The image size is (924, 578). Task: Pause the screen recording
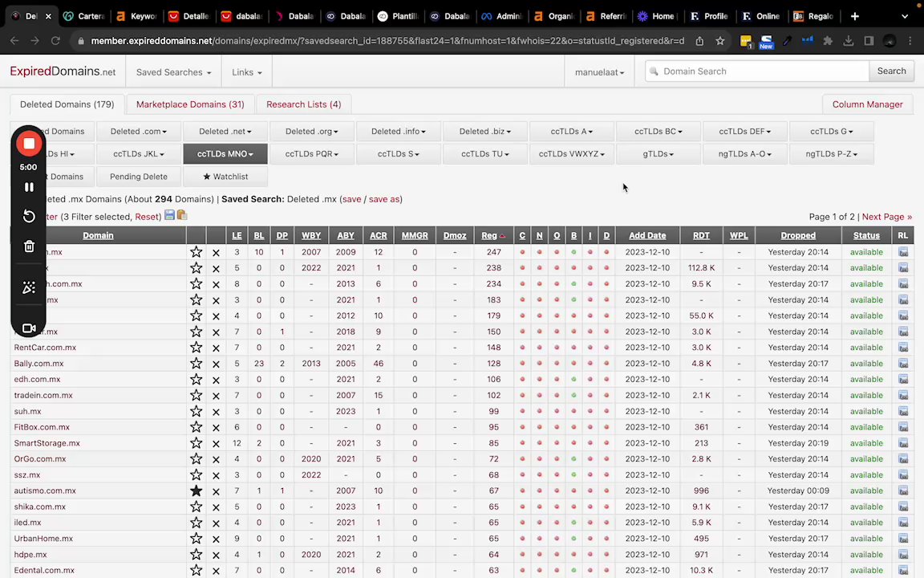click(x=29, y=187)
